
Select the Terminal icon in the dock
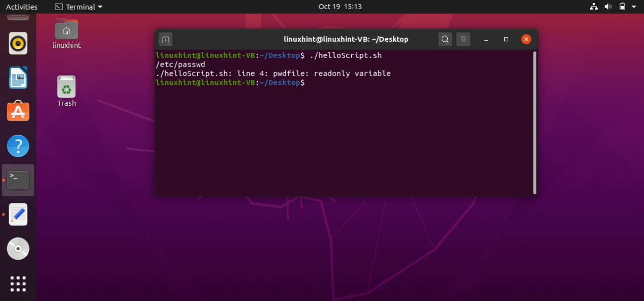click(x=18, y=180)
